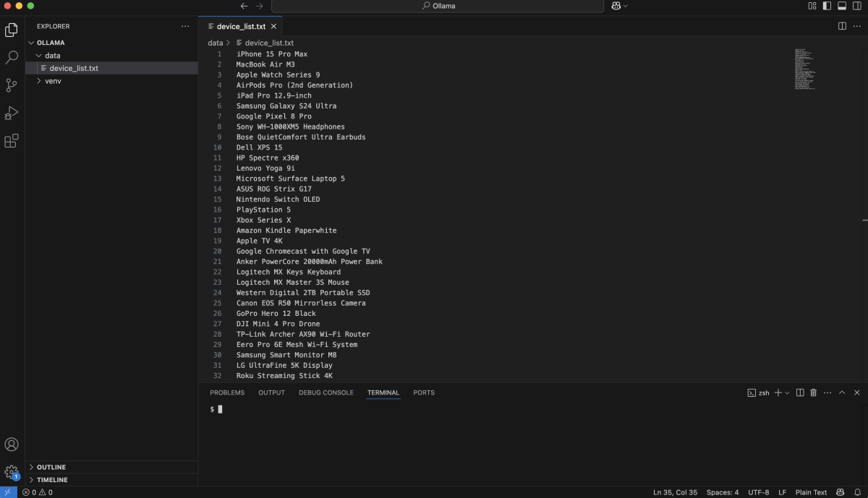Kill the terminal with the trash icon

click(x=813, y=392)
